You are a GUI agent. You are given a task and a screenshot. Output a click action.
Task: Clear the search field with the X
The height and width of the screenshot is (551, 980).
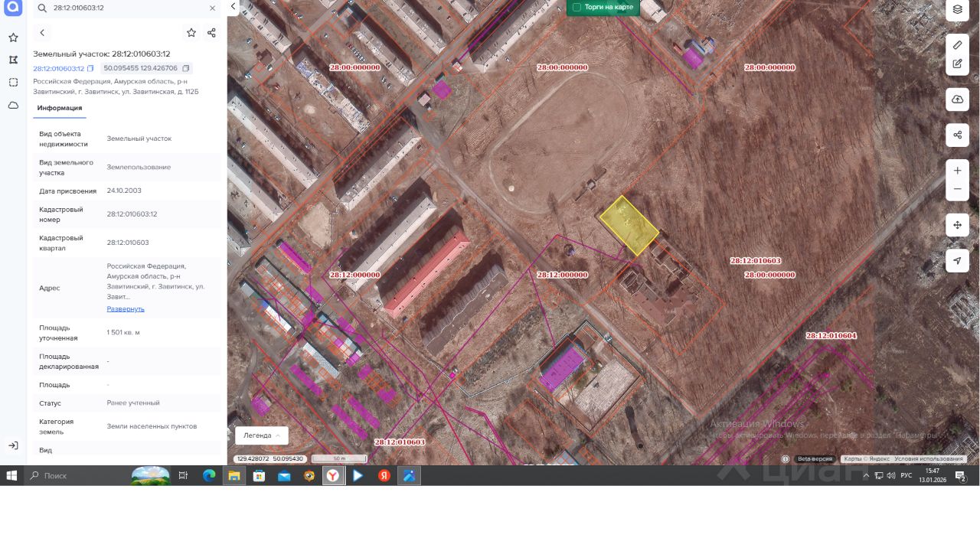point(212,8)
